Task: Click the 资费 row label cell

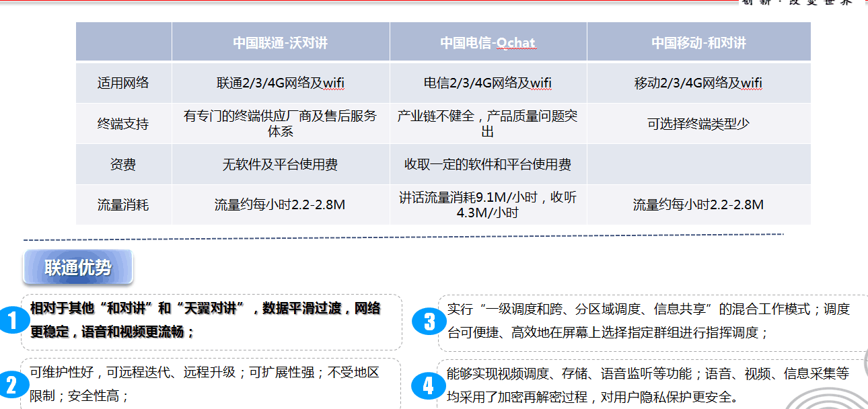Action: pos(123,164)
